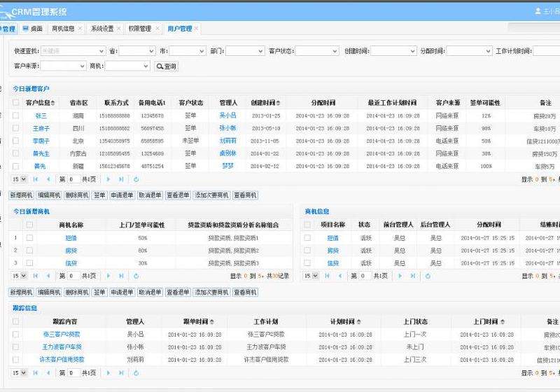The width and height of the screenshot is (560, 392).
Task: Switch to the 系统设置 tab
Action: (x=102, y=29)
